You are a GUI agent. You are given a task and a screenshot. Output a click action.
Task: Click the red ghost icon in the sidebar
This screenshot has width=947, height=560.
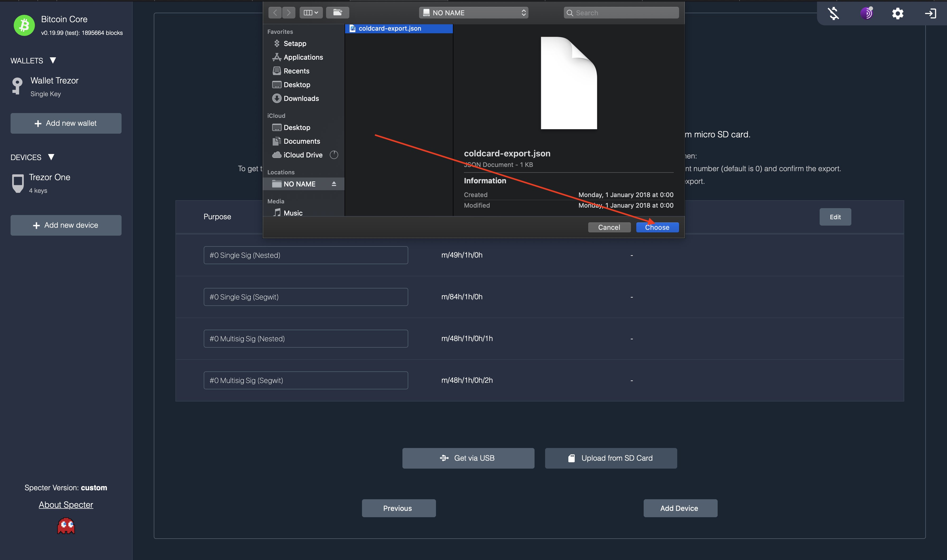[x=66, y=526]
